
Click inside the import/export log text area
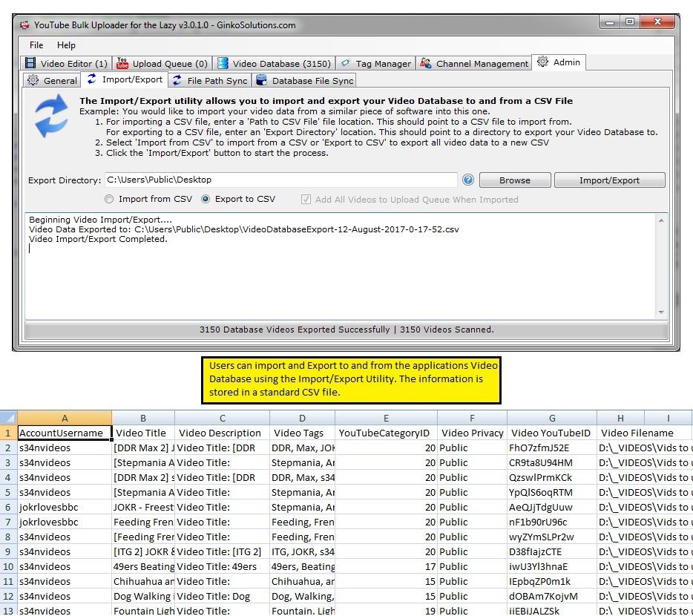tap(341, 266)
